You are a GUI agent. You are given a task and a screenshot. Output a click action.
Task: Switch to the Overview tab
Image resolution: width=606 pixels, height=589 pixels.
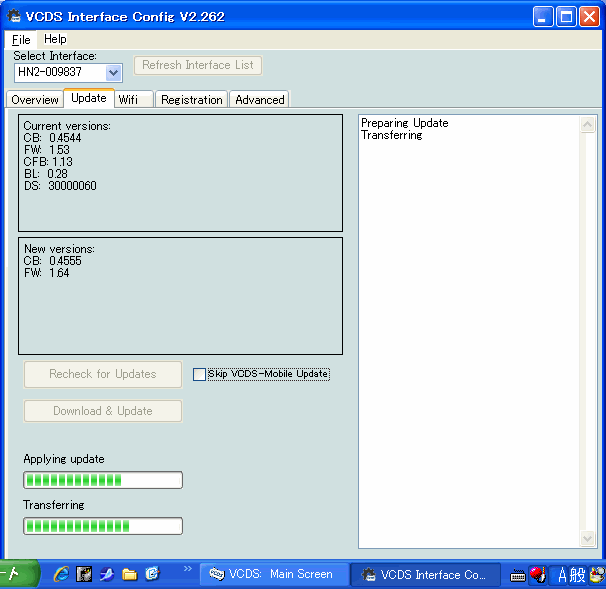[35, 100]
